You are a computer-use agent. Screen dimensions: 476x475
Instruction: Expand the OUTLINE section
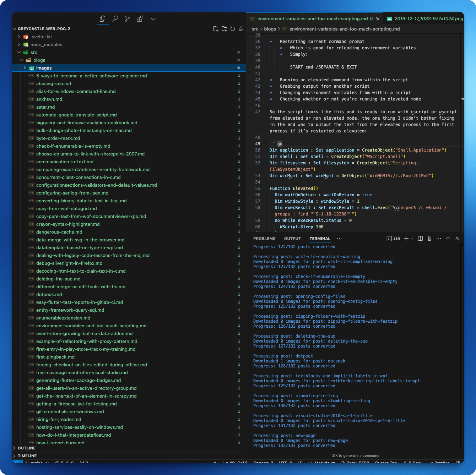click(x=26, y=448)
